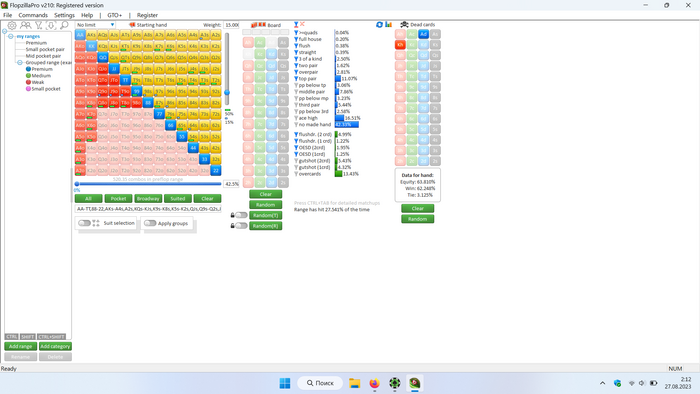Open the Register menu
The width and height of the screenshot is (700, 394).
pos(147,15)
